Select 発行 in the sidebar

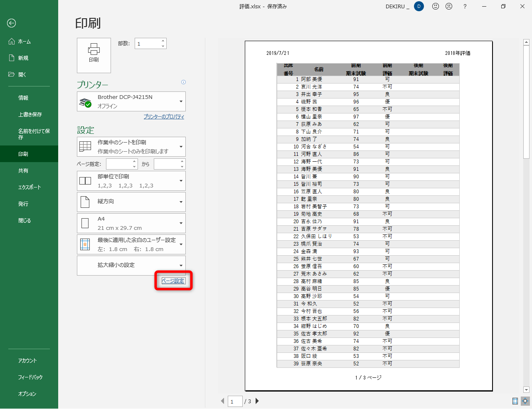click(29, 204)
